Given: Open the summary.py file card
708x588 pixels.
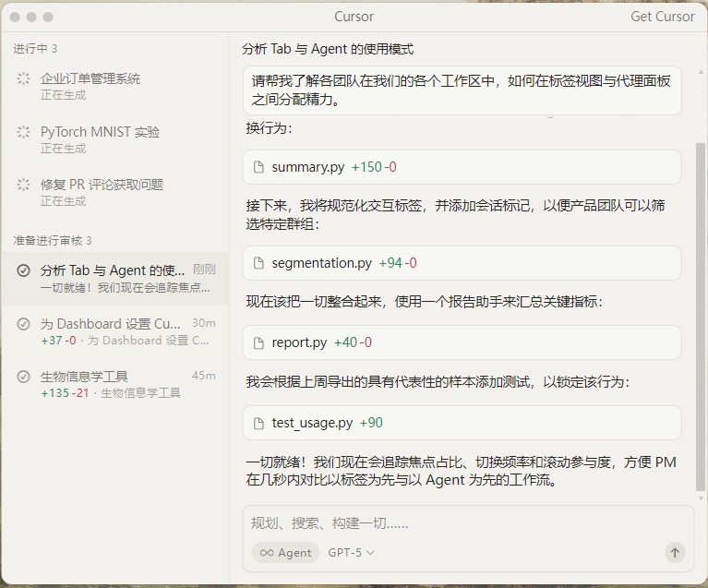Looking at the screenshot, I should [462, 167].
